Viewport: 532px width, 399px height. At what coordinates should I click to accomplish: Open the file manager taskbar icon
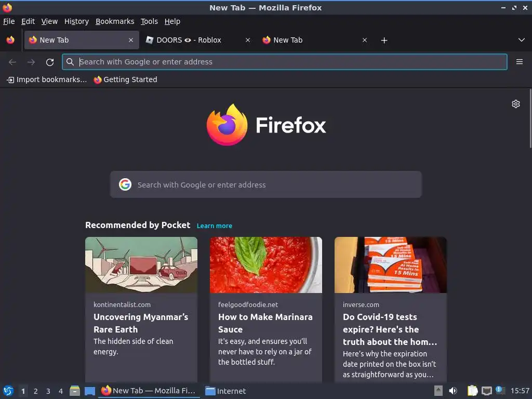75,391
